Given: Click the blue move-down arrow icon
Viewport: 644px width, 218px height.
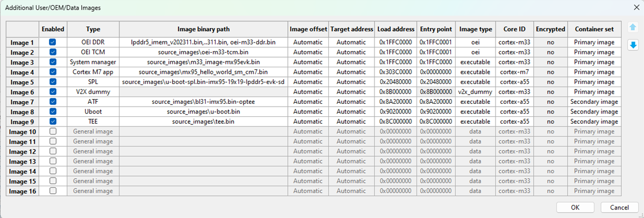Looking at the screenshot, I should [x=633, y=45].
